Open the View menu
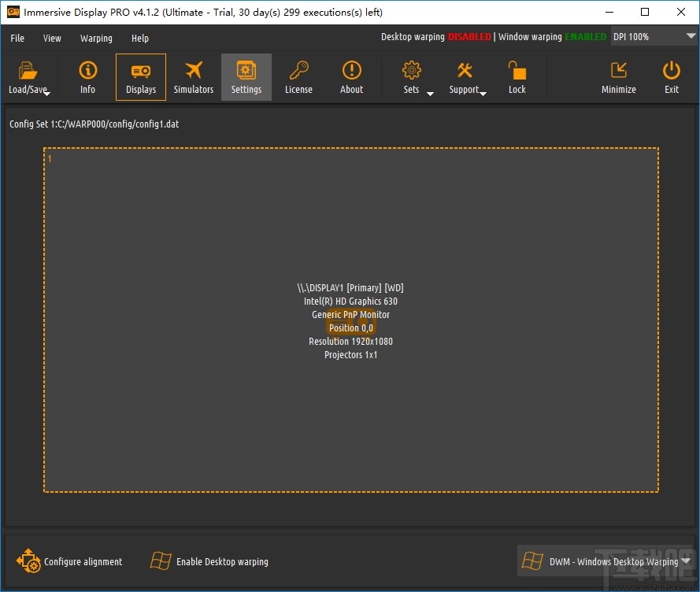This screenshot has height=592, width=700. click(x=52, y=39)
